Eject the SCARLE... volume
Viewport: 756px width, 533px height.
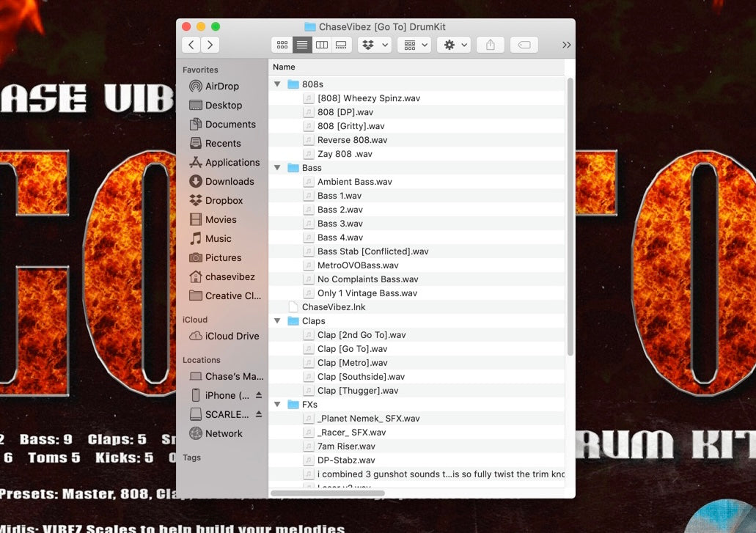pyautogui.click(x=259, y=414)
